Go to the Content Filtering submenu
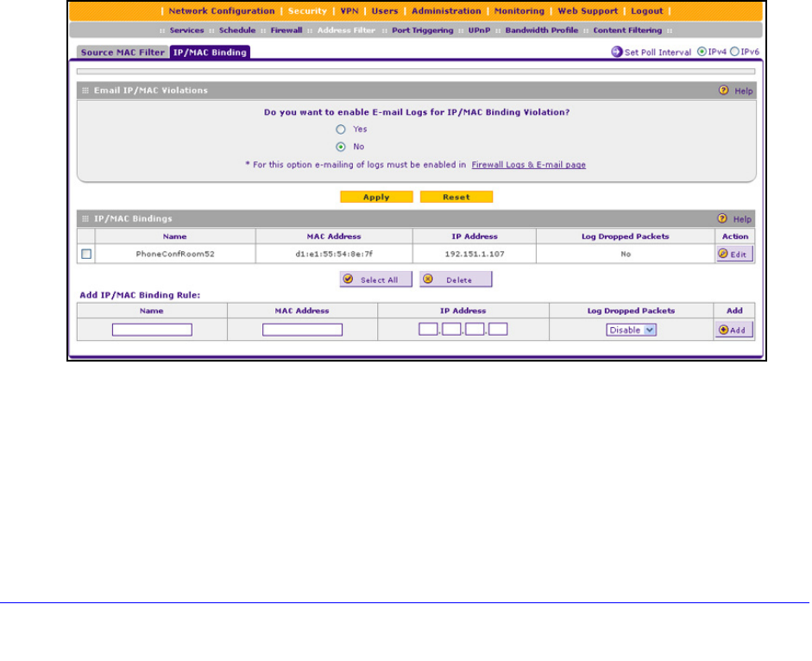 627,30
